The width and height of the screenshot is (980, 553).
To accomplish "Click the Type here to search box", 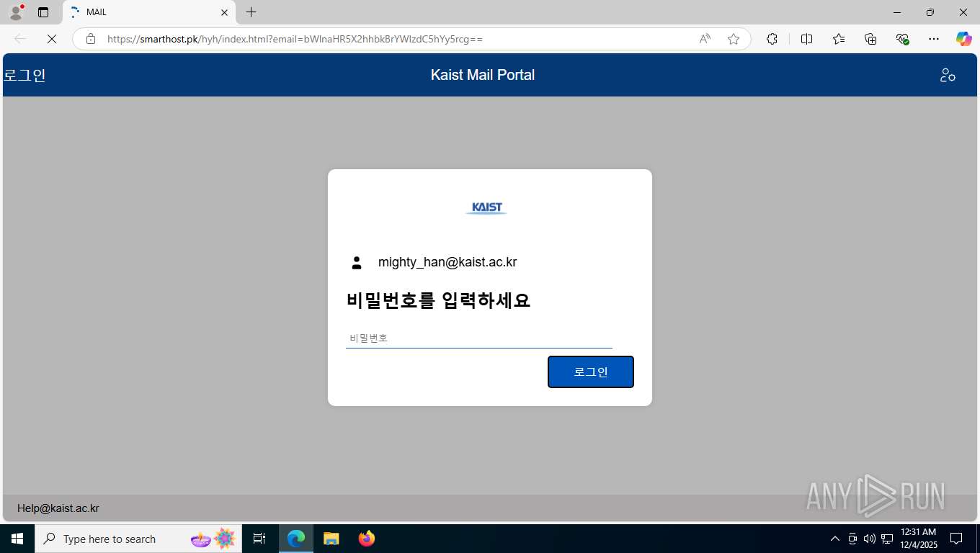I will pos(138,539).
